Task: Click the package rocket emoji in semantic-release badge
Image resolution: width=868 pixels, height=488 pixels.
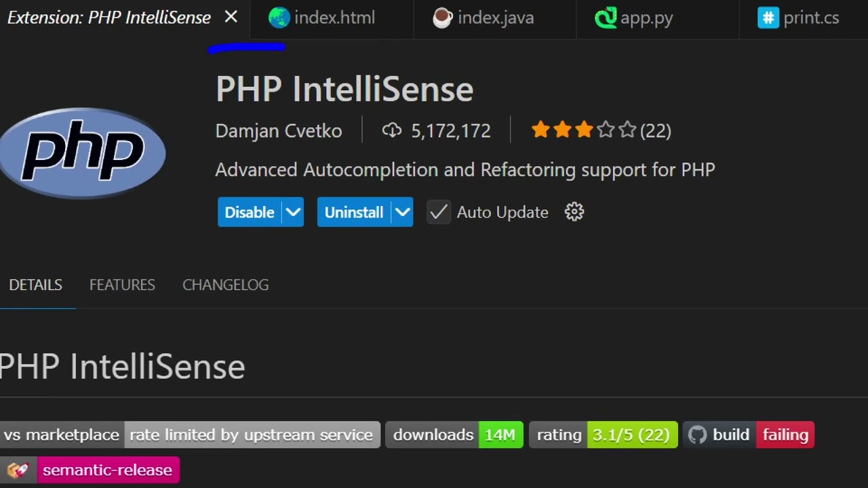Action: pos(18,470)
